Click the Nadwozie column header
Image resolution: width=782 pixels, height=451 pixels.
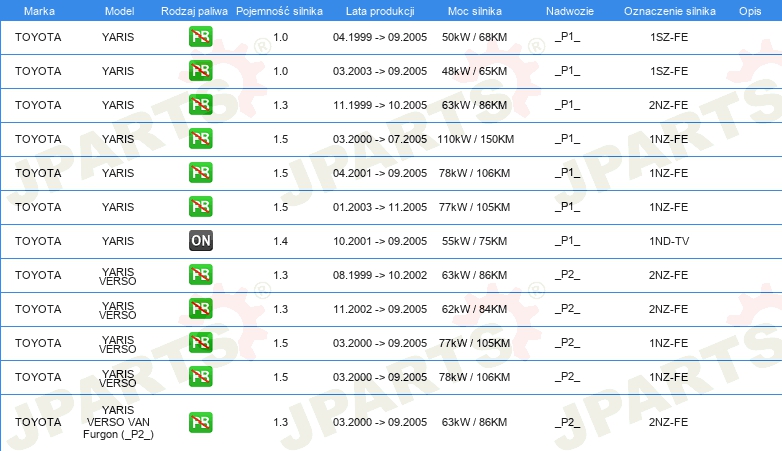(570, 11)
